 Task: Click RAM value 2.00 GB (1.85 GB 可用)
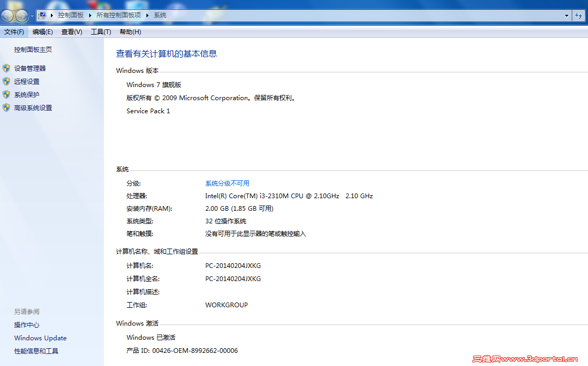coord(239,208)
